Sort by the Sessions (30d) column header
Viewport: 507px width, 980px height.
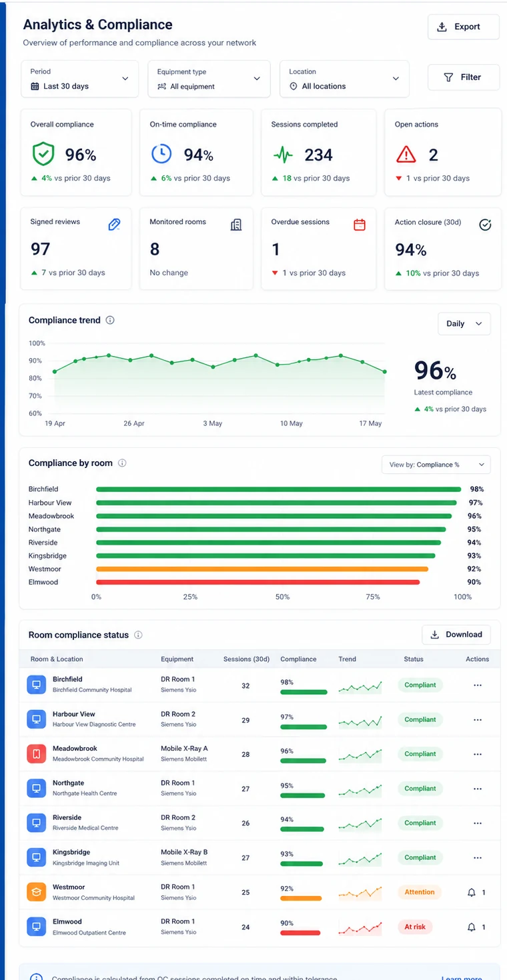tap(246, 659)
